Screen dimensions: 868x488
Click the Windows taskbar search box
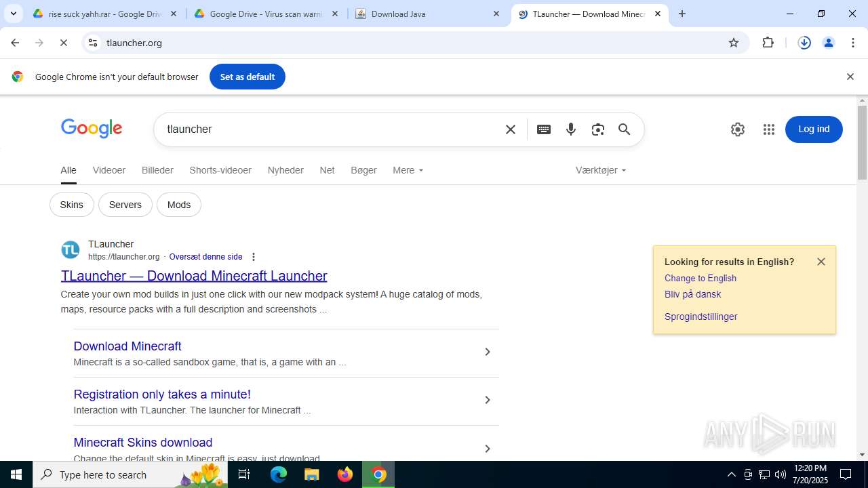129,474
